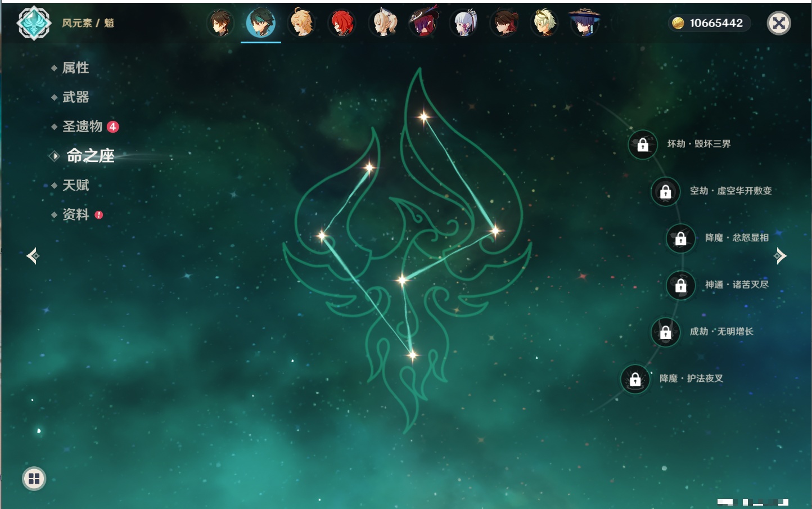Viewport: 812px width, 509px height.
Task: Switch to red-haired Diluc's avatar
Action: coord(342,23)
